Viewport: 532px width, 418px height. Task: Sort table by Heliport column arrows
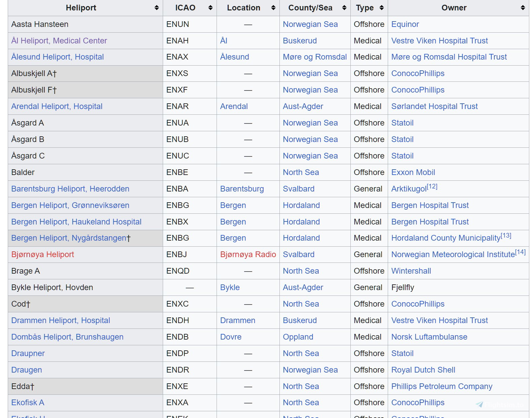tap(157, 8)
